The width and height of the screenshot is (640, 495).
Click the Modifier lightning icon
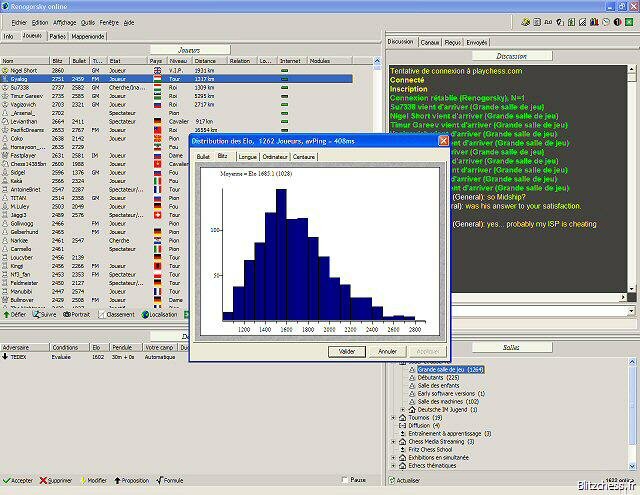click(83, 480)
